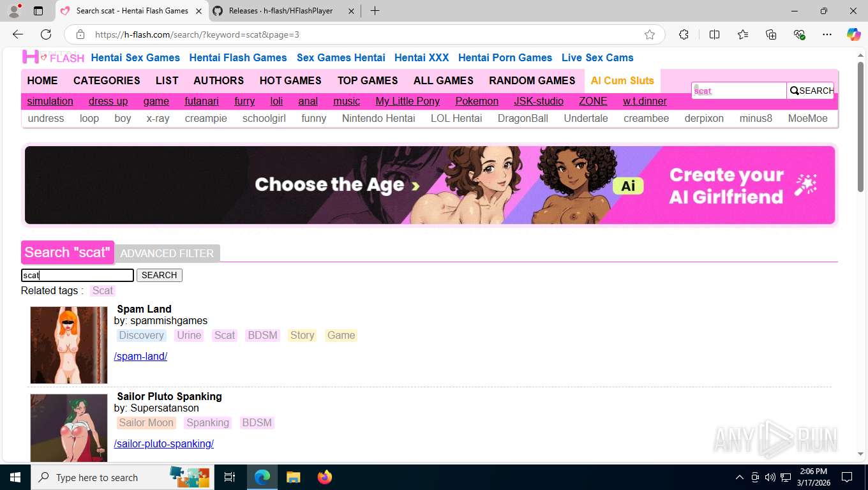
Task: Follow the music tag link
Action: point(347,101)
